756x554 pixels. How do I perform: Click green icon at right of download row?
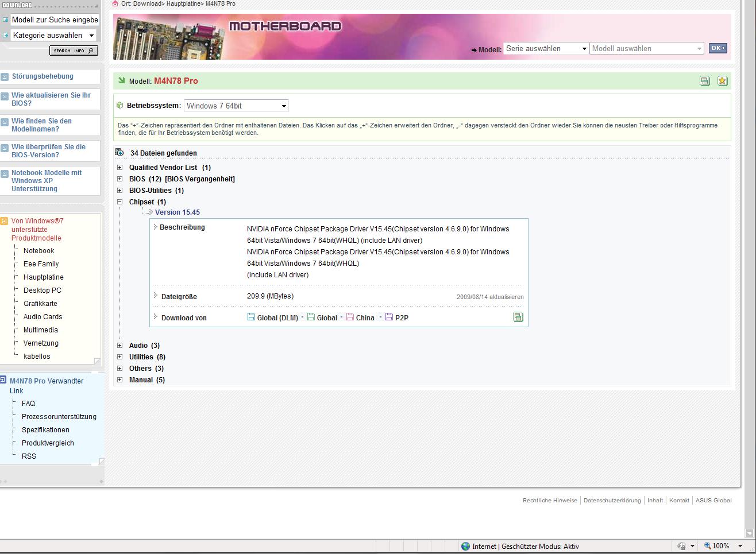click(x=518, y=317)
